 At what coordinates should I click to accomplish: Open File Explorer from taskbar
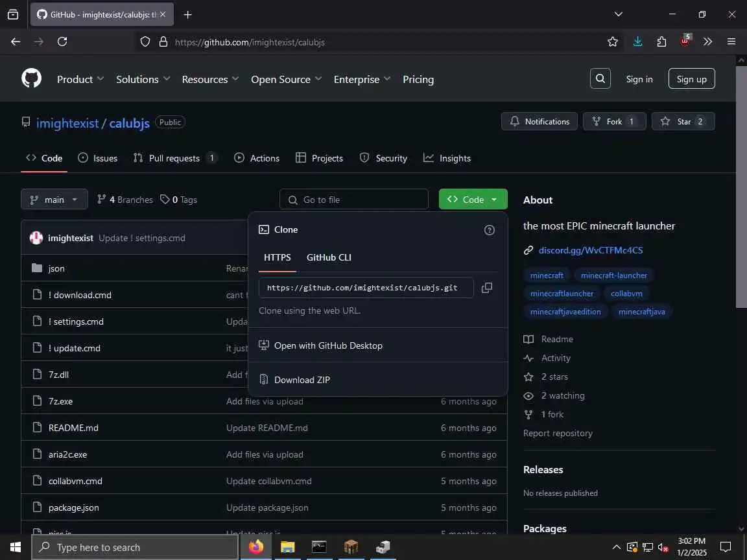coord(288,546)
